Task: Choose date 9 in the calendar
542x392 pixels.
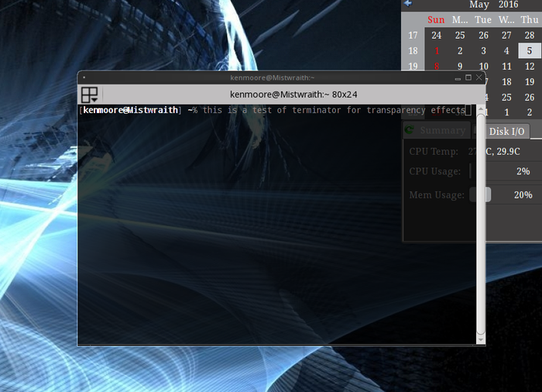Action: (x=460, y=66)
